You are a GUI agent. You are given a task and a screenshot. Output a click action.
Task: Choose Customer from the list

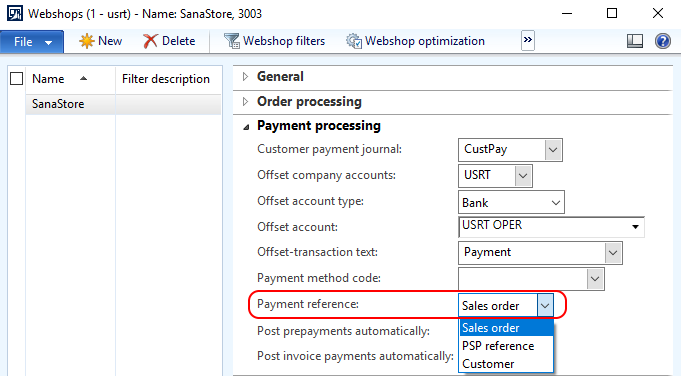(x=506, y=364)
